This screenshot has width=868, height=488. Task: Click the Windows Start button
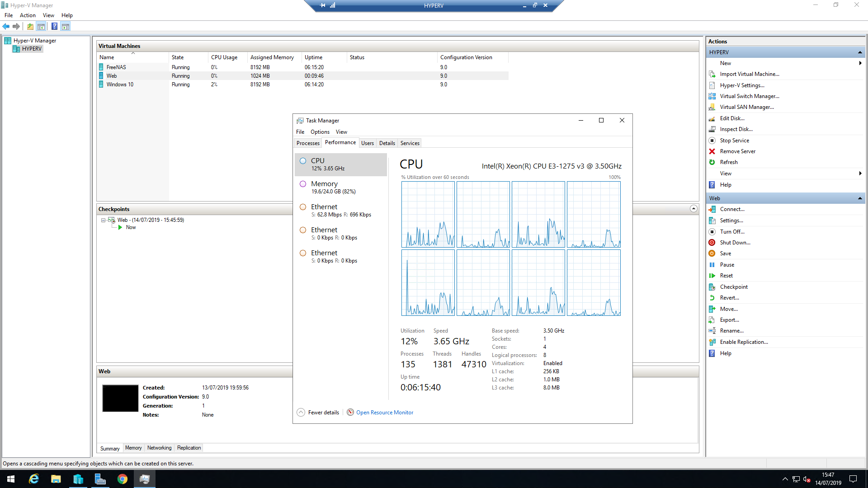pos(11,479)
